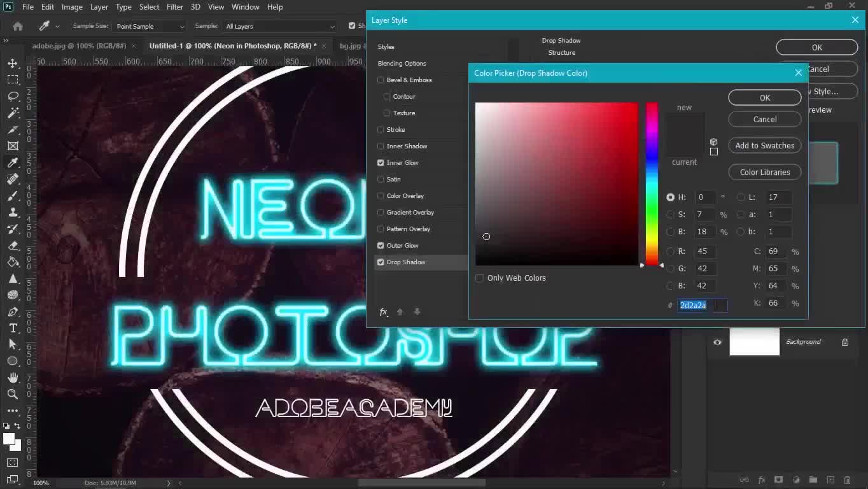The image size is (868, 489).
Task: Click the delete layer trash icon
Action: click(847, 479)
